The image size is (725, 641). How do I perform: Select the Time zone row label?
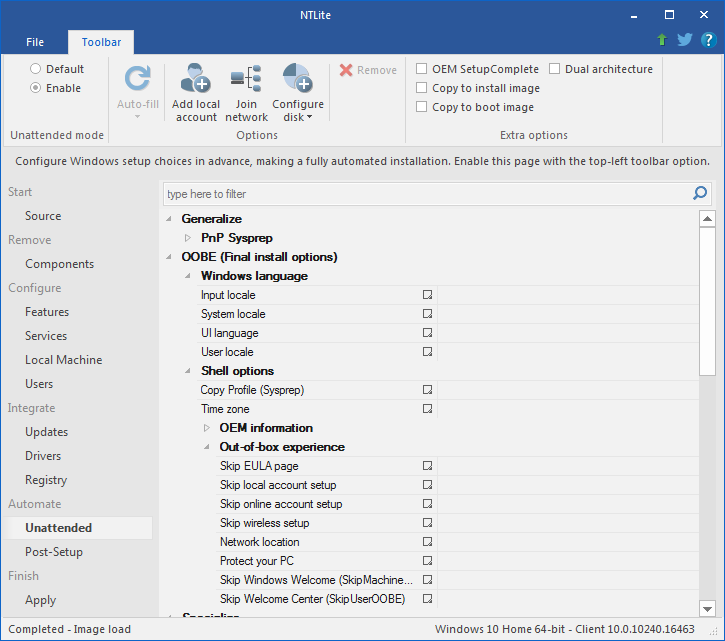coord(225,409)
